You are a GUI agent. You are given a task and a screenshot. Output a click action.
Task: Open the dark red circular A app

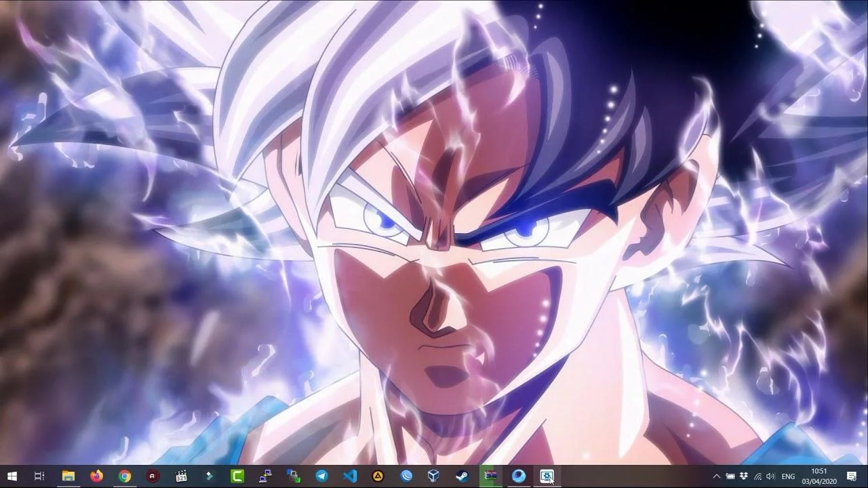[153, 476]
